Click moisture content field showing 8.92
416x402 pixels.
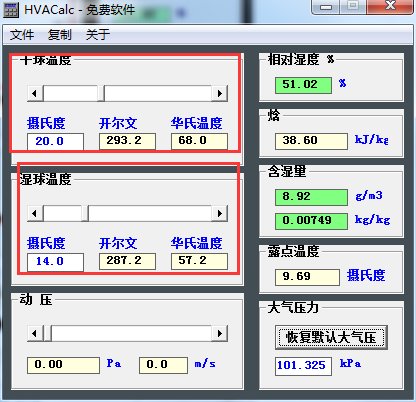311,197
